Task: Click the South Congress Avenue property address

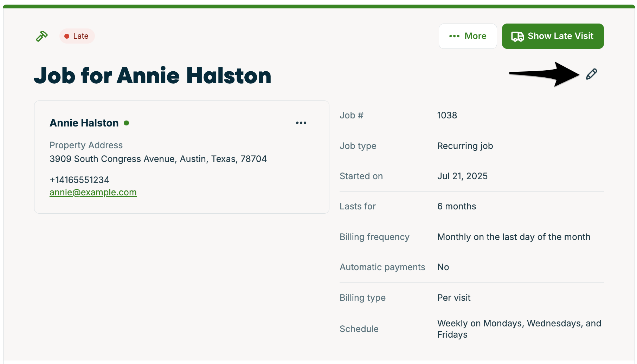Action: (158, 159)
